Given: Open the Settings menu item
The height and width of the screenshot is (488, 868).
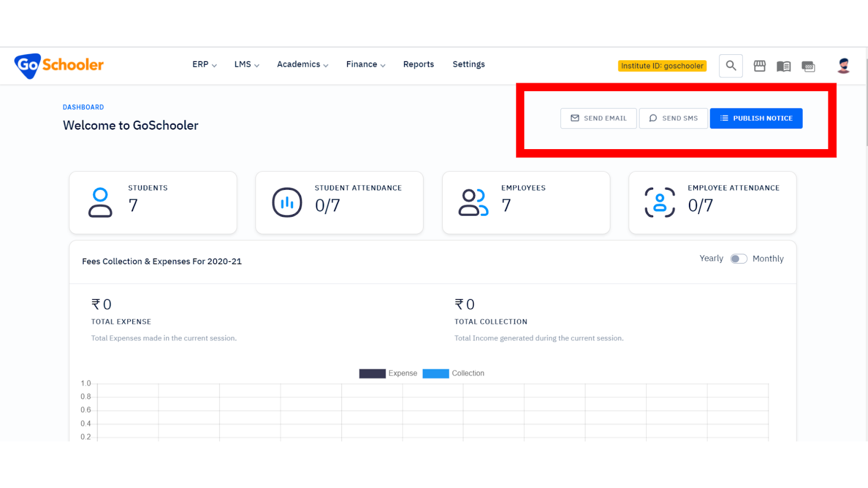Looking at the screenshot, I should pos(469,65).
